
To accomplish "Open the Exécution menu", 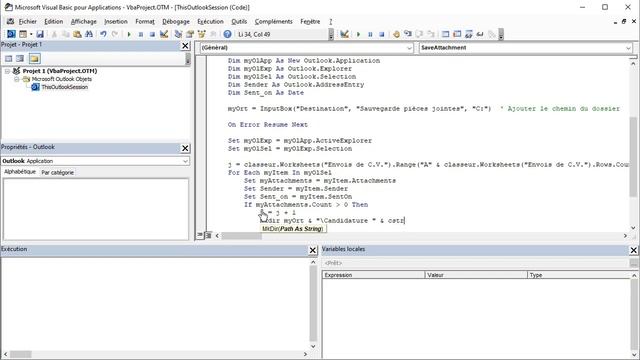I will point(210,22).
